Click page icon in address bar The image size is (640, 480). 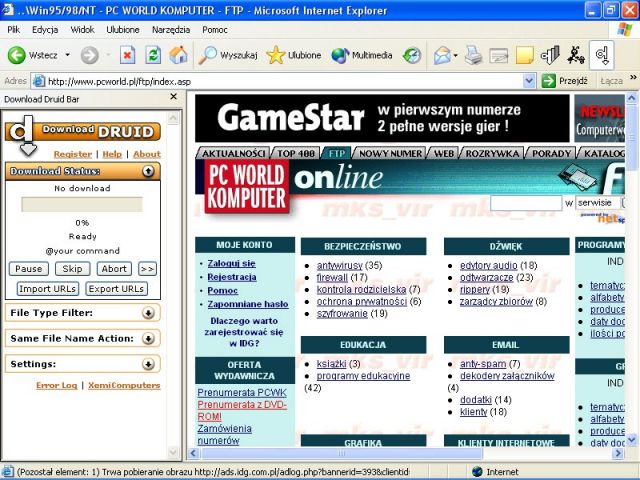39,81
